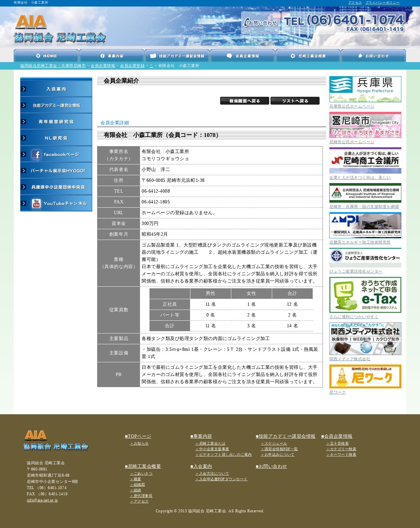The width and height of the screenshot is (420, 528).
Task: Click 検索画面へ戻る button
Action: [x=245, y=101]
